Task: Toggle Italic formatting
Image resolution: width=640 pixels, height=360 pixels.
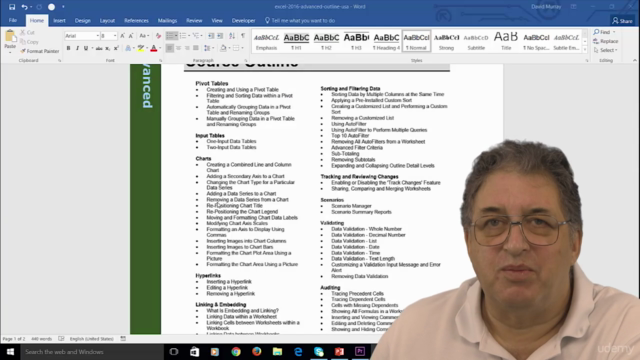Action: [x=77, y=48]
